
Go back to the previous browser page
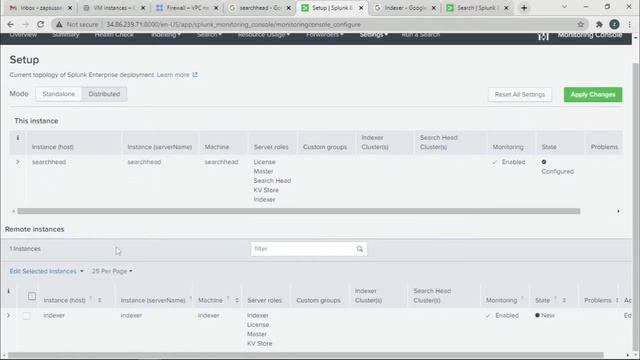click(x=11, y=24)
